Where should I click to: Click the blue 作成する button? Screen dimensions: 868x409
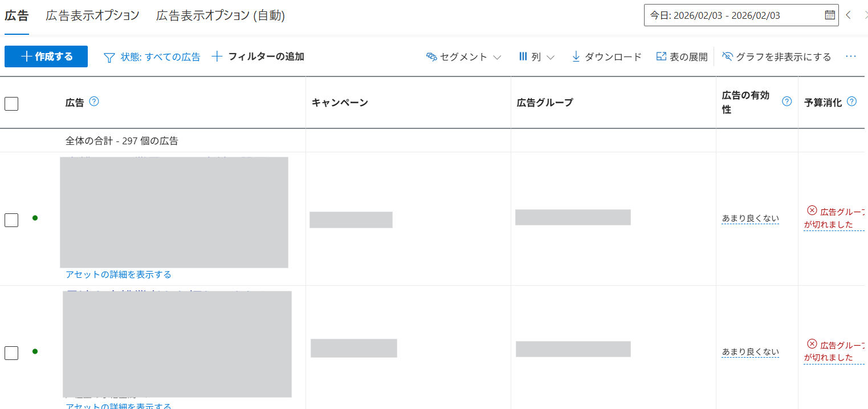pos(46,56)
